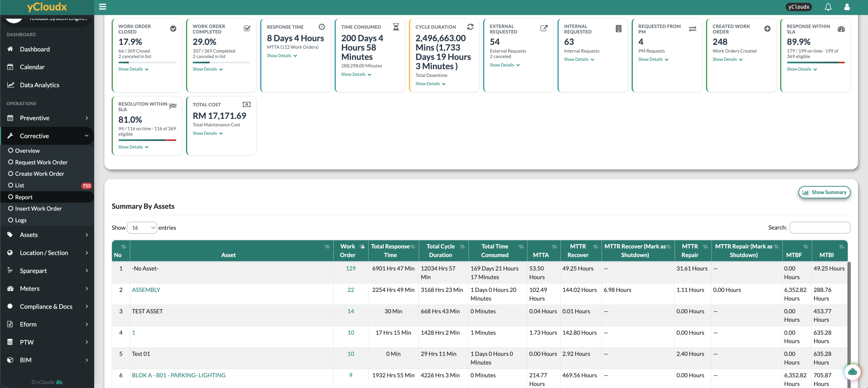Toggle the hamburger sidebar menu
Image resolution: width=868 pixels, height=388 pixels.
click(102, 6)
